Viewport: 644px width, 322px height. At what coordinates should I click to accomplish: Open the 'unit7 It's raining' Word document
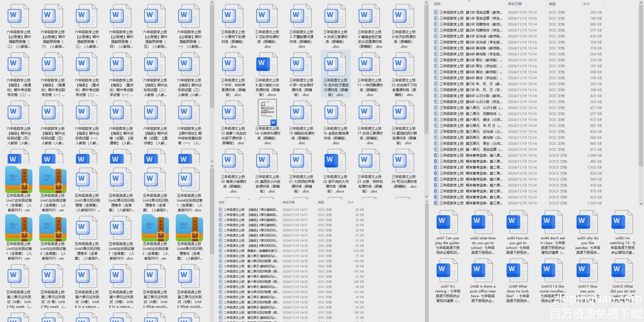[447, 271]
